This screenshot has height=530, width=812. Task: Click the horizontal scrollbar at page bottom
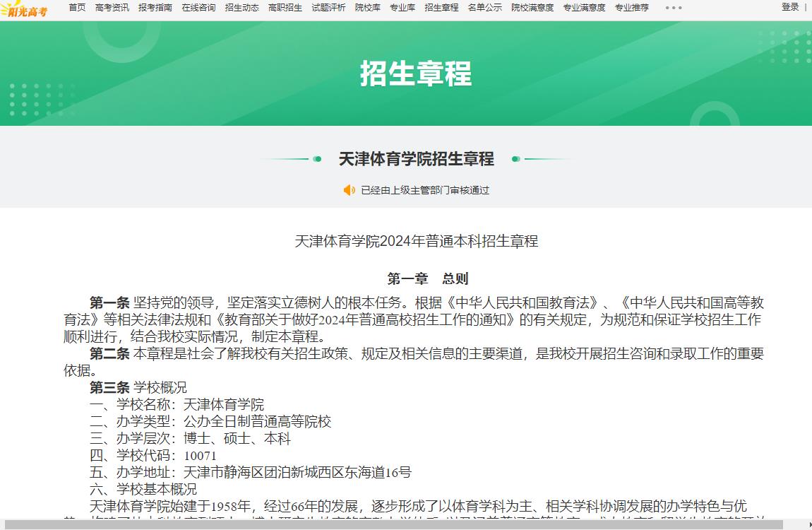pos(393,525)
